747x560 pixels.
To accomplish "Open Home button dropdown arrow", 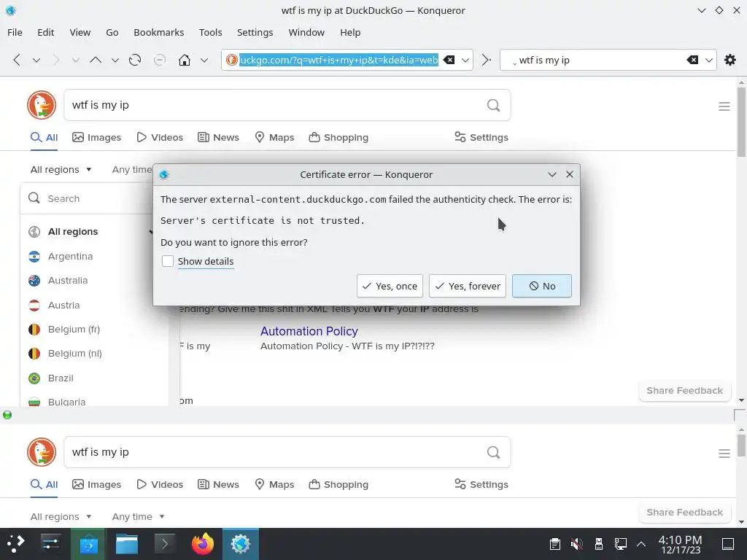I will (204, 60).
